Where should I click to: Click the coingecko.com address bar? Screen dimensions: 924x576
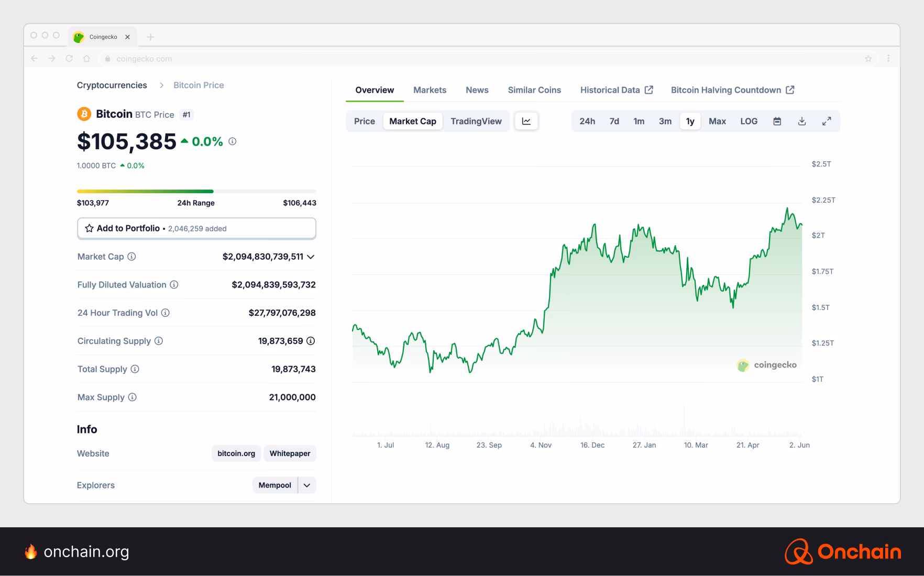coord(144,59)
